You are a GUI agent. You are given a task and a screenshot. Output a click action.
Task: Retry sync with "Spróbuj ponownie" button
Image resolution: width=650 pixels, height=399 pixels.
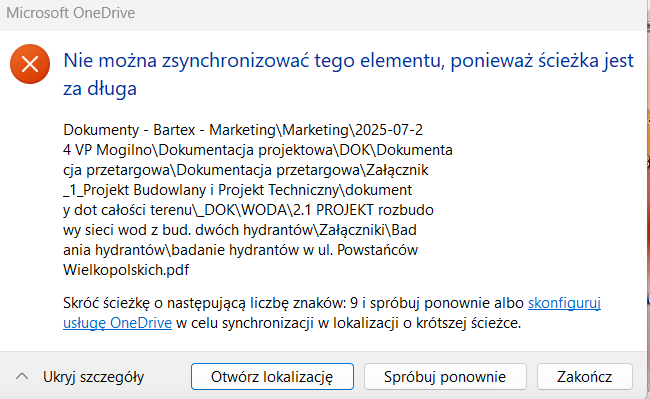coord(445,377)
